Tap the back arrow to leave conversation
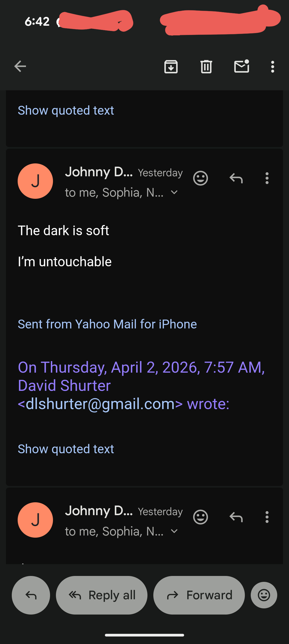The width and height of the screenshot is (289, 644). point(20,66)
